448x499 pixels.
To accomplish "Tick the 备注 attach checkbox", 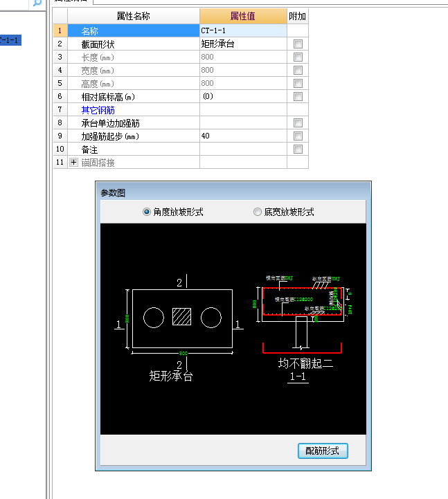I will pos(298,149).
